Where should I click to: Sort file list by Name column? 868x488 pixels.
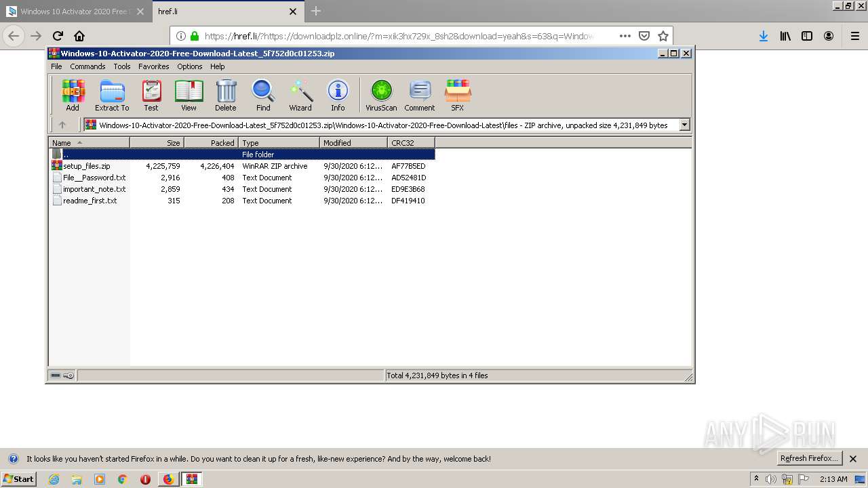[89, 143]
